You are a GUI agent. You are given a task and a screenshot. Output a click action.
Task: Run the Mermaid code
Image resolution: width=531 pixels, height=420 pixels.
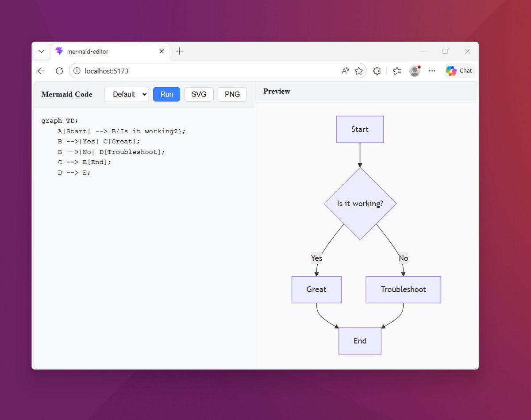point(166,94)
